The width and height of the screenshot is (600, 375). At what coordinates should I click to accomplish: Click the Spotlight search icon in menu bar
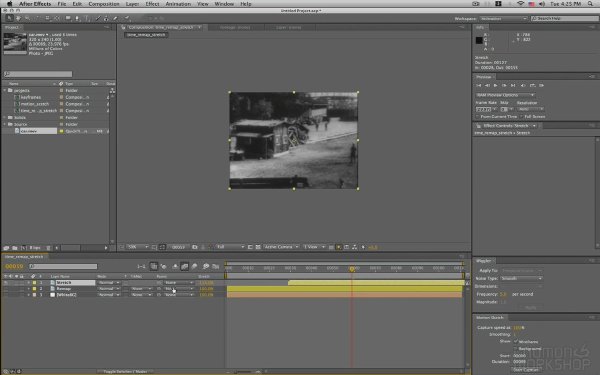pos(591,4)
